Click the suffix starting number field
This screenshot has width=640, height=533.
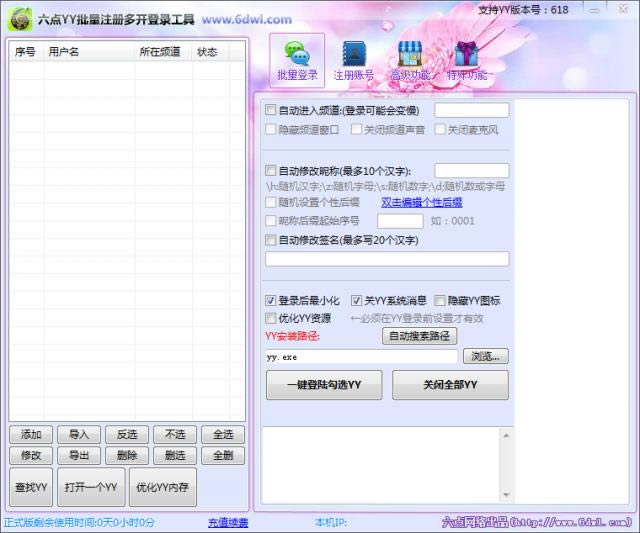coord(400,221)
